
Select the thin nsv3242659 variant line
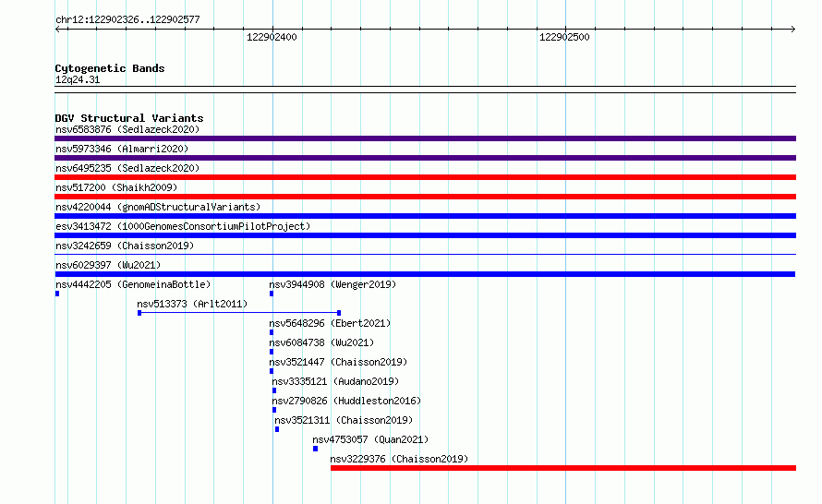425,255
